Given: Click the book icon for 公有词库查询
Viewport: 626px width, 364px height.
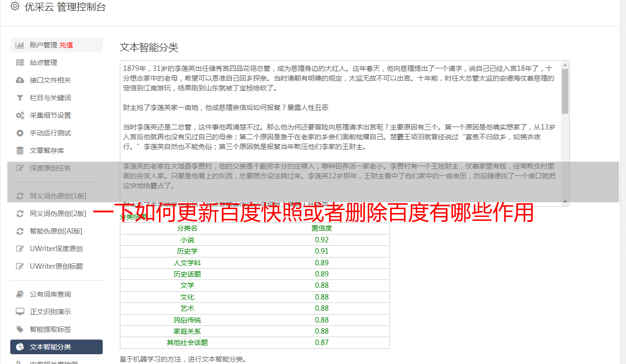Looking at the screenshot, I should click(x=20, y=294).
